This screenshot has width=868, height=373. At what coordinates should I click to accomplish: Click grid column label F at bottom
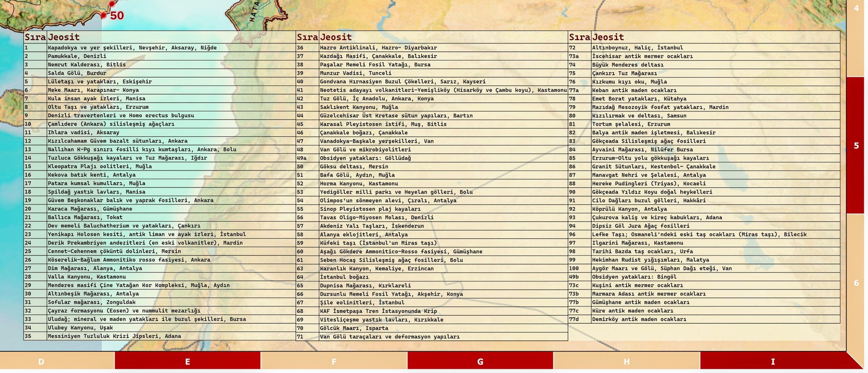point(334,361)
